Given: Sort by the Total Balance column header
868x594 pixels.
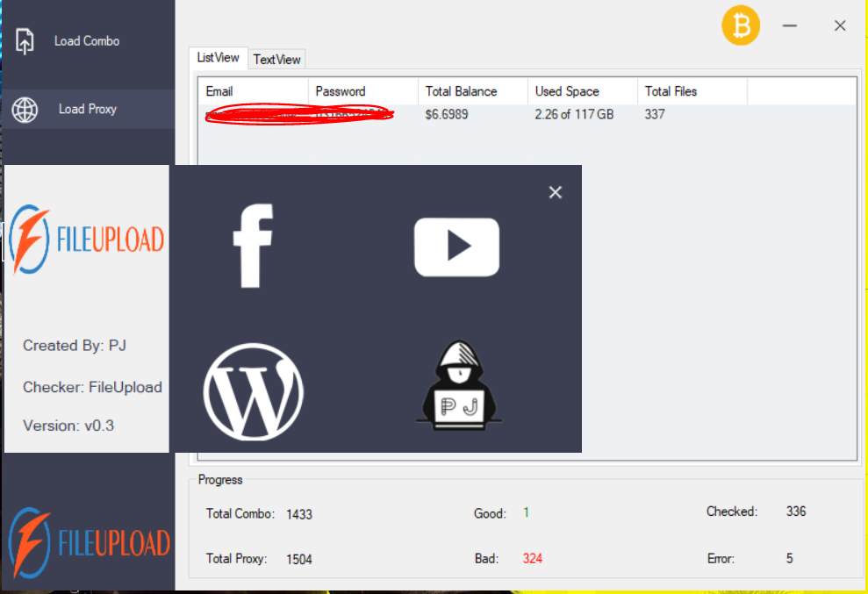Looking at the screenshot, I should pyautogui.click(x=472, y=91).
